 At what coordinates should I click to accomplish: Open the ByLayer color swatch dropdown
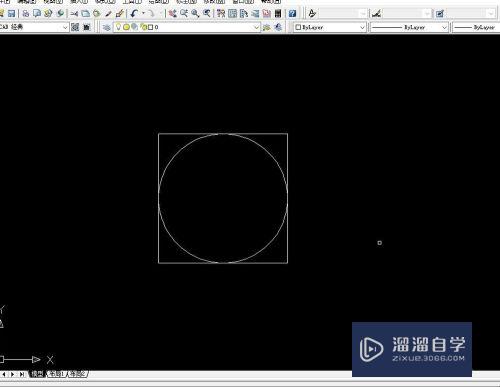(x=330, y=27)
